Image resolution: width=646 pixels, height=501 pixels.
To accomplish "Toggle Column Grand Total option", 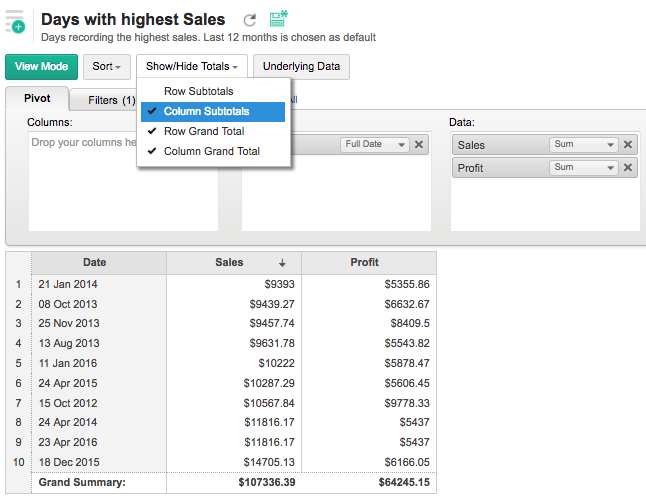I will tap(211, 152).
